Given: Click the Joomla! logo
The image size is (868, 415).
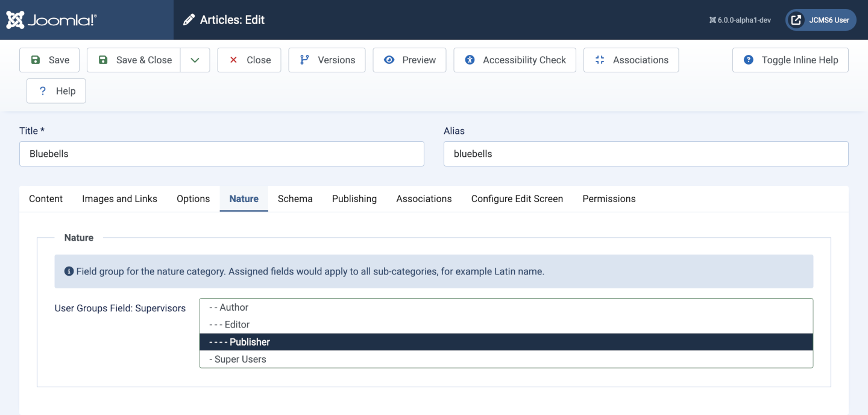Looking at the screenshot, I should pyautogui.click(x=51, y=19).
